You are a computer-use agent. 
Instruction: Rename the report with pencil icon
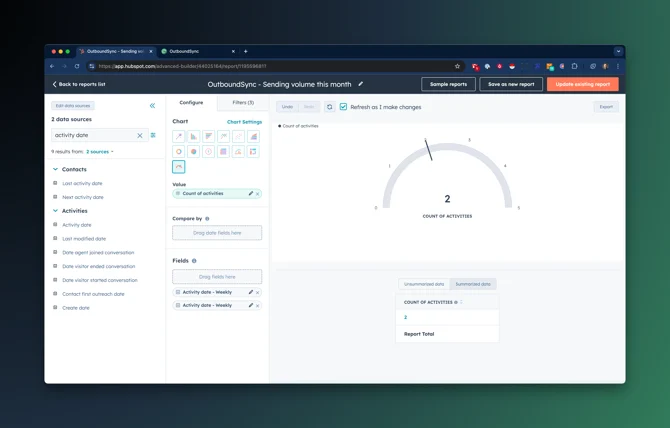pyautogui.click(x=361, y=84)
